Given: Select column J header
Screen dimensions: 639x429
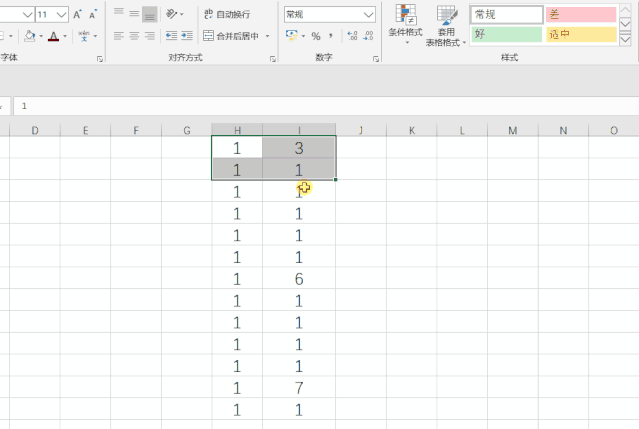Looking at the screenshot, I should (x=360, y=130).
